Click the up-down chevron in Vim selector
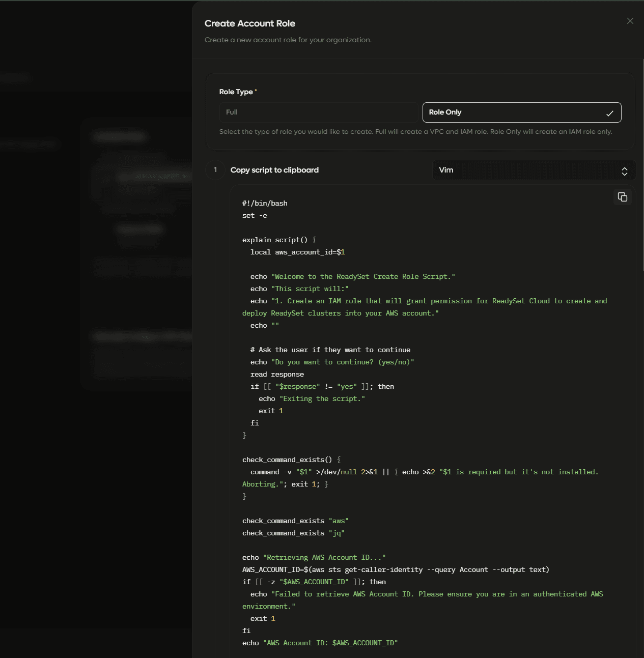This screenshot has width=644, height=658. pos(625,171)
